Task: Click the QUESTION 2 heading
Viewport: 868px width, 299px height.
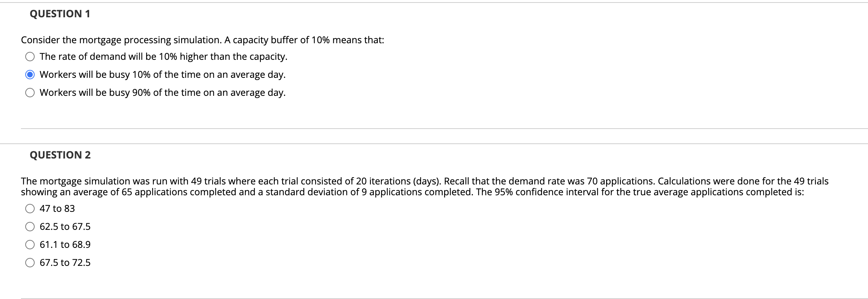Action: (x=60, y=155)
